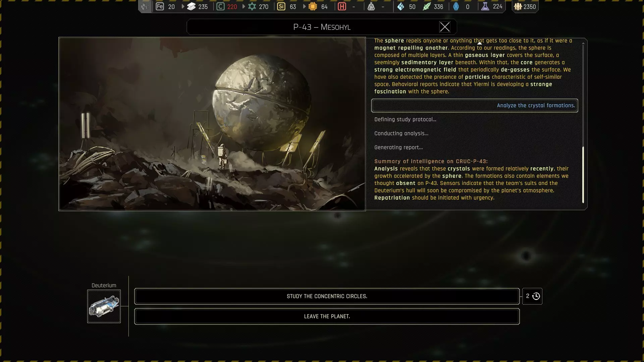Choose Study the concentric circles option
644x362 pixels.
point(327,296)
